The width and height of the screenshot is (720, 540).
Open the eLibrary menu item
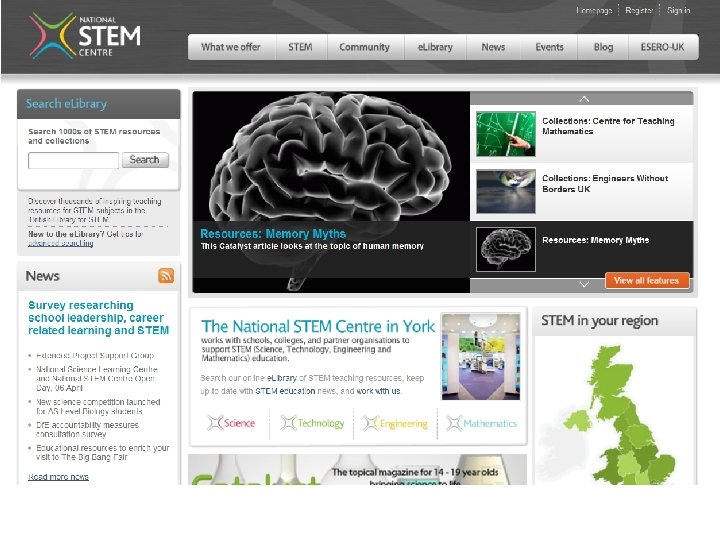pyautogui.click(x=435, y=47)
